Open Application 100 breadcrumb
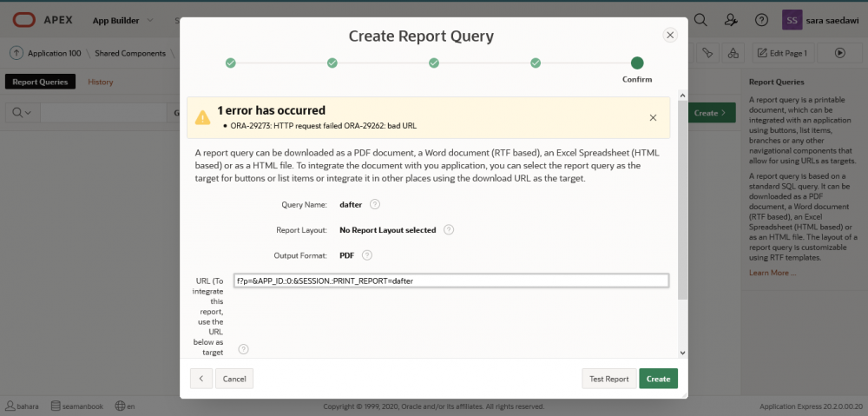The height and width of the screenshot is (416, 868). click(x=54, y=53)
